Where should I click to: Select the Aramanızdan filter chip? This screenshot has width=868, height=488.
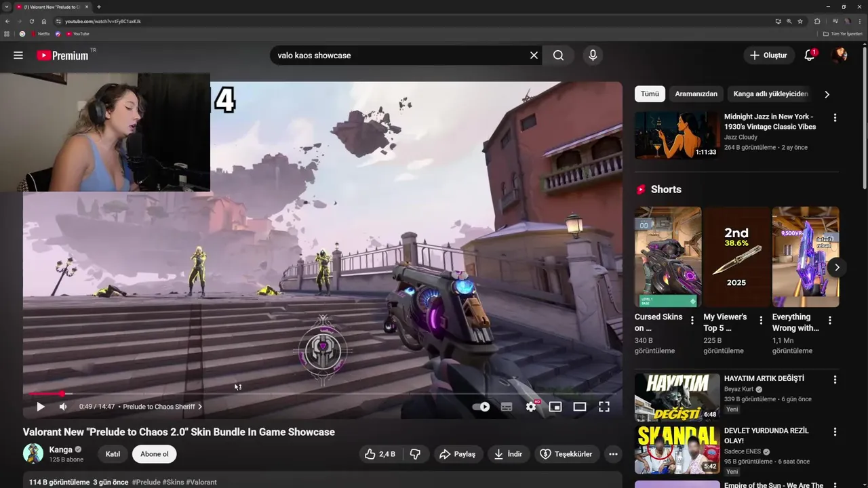tap(696, 94)
